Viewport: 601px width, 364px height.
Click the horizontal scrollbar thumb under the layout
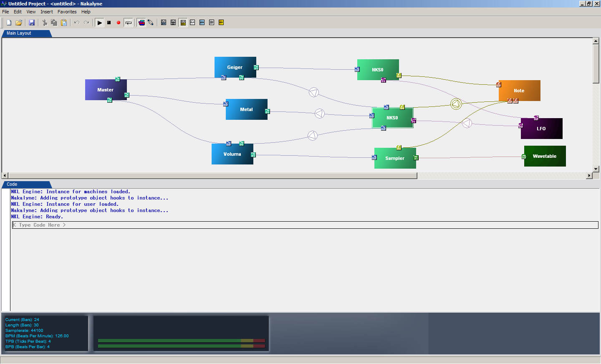tap(213, 176)
